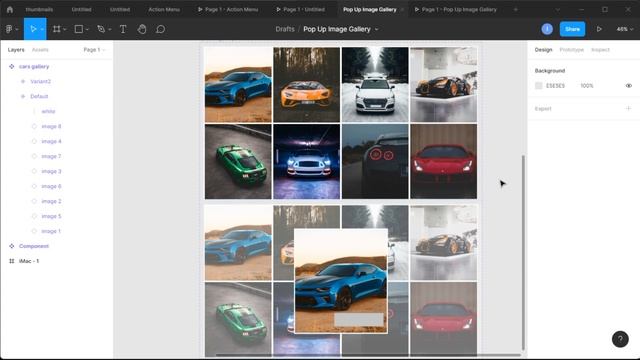640x360 pixels.
Task: Expand the tab overflow chevron
Action: [x=558, y=9]
